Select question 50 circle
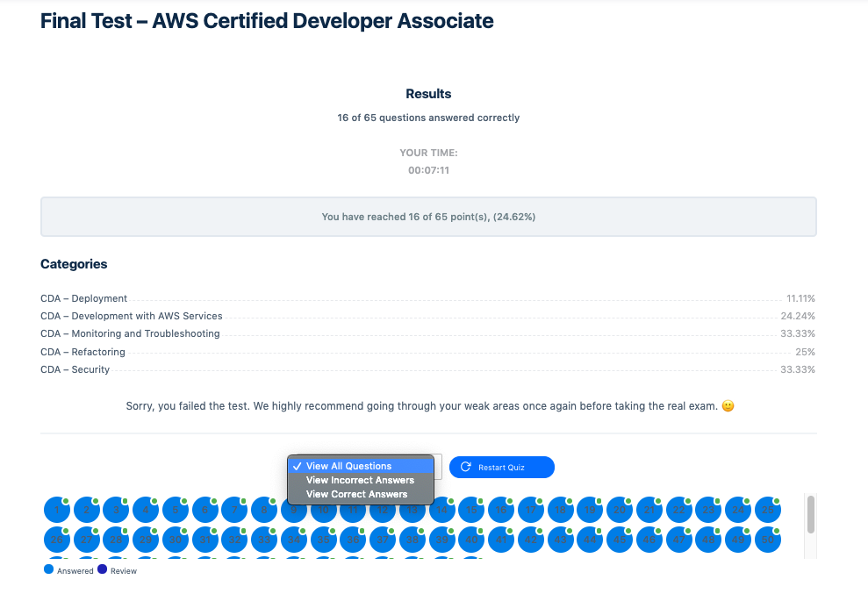Image resolution: width=868 pixels, height=601 pixels. click(768, 540)
